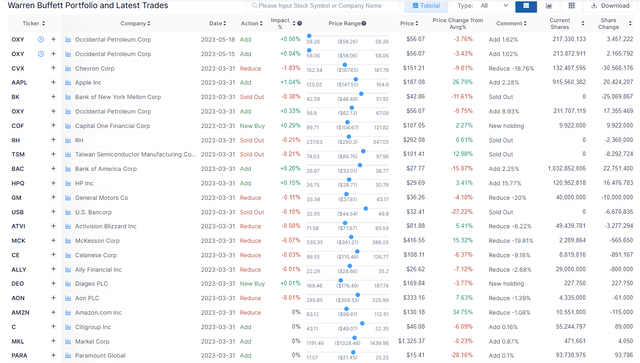Click the Impact % help info icon
This screenshot has width=640, height=363.
tap(300, 24)
